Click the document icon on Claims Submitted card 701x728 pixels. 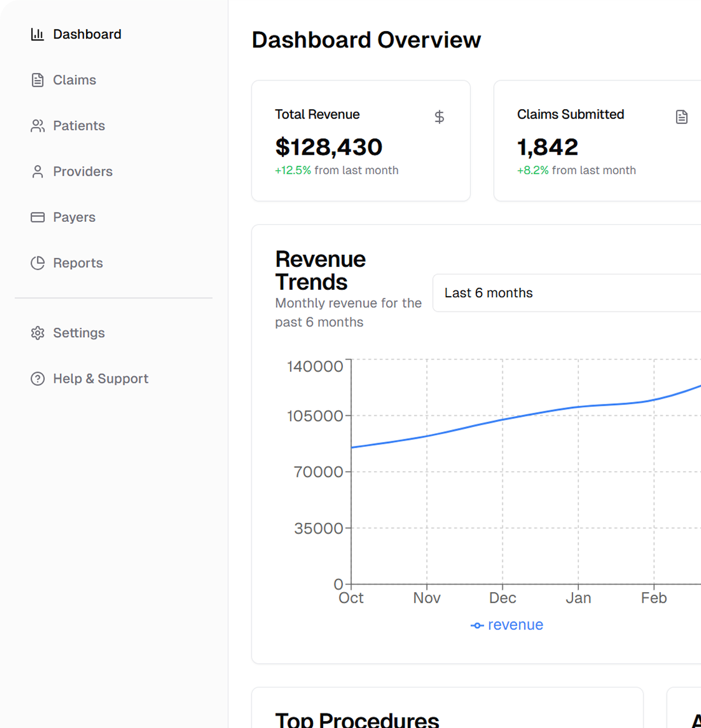(682, 117)
